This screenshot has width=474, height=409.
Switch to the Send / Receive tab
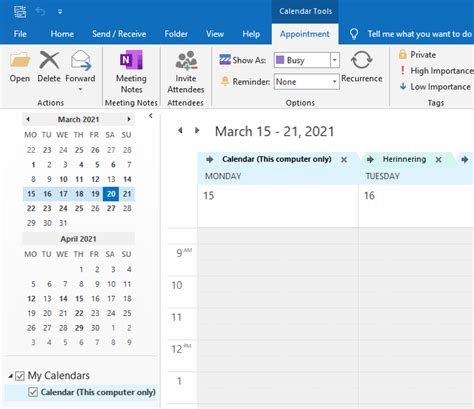point(119,34)
